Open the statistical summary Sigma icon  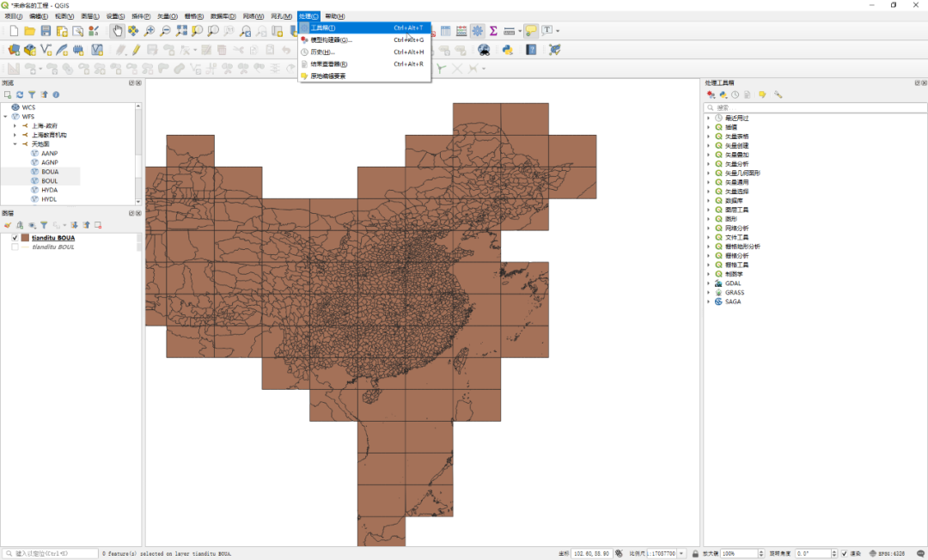click(493, 31)
